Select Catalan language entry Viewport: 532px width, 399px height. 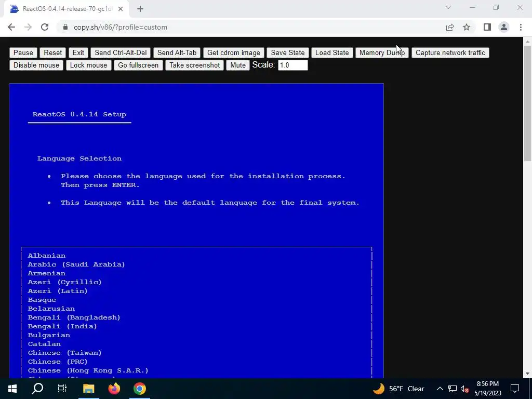44,344
